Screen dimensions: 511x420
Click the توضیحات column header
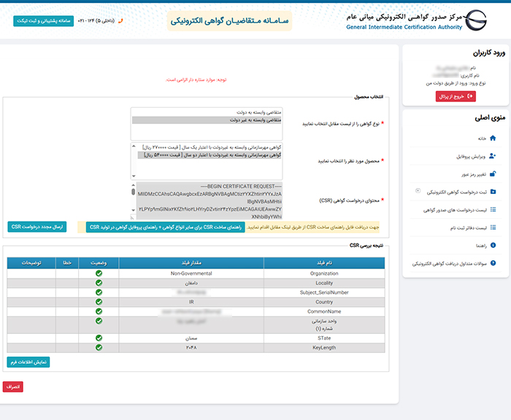pos(31,262)
